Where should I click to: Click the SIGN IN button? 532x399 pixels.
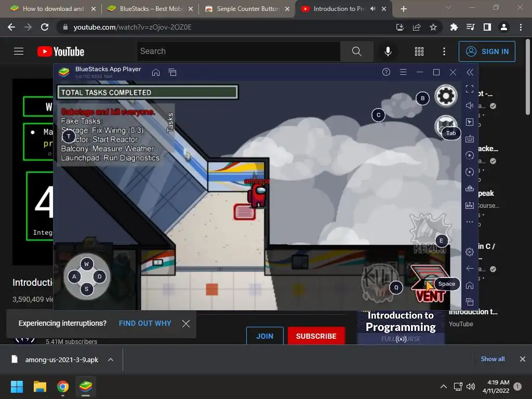[x=487, y=51]
